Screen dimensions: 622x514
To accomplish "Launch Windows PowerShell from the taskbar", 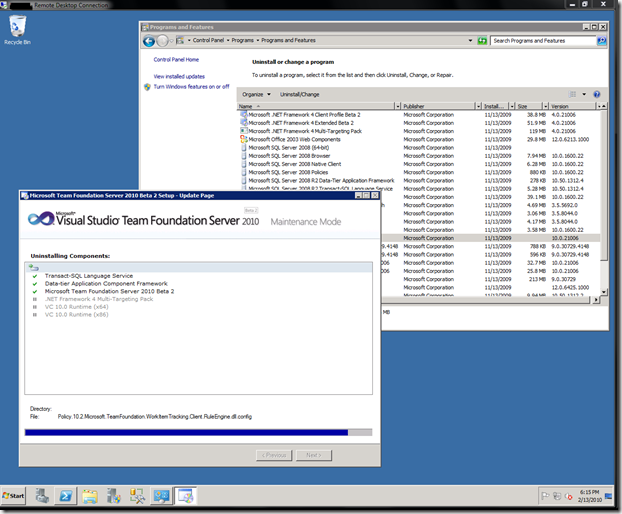I will click(x=65, y=496).
